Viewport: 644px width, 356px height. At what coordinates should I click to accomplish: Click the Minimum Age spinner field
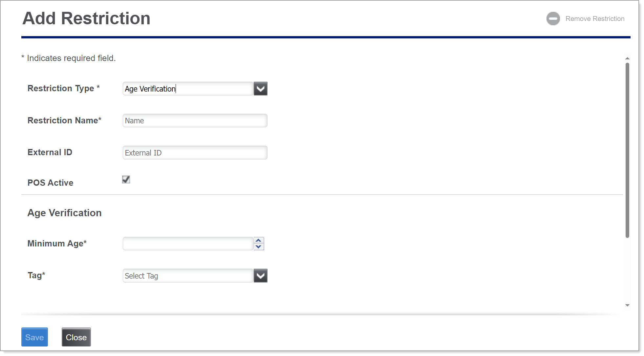[x=188, y=244]
